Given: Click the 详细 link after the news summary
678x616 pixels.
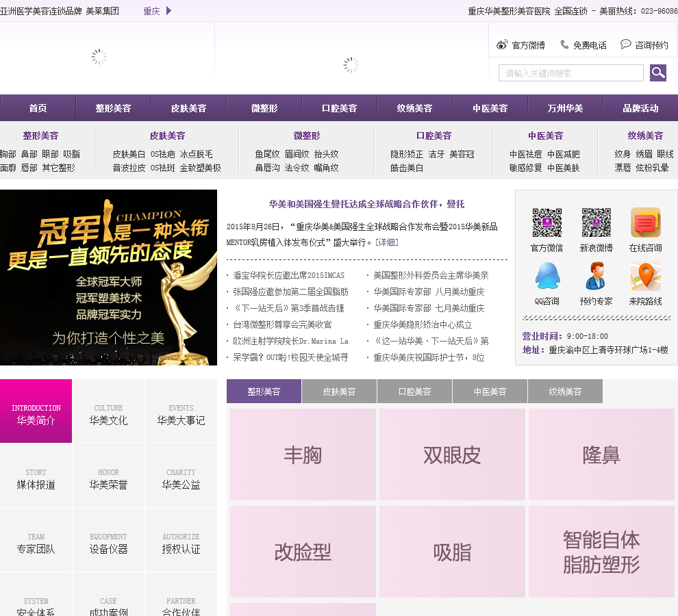Looking at the screenshot, I should point(386,242).
